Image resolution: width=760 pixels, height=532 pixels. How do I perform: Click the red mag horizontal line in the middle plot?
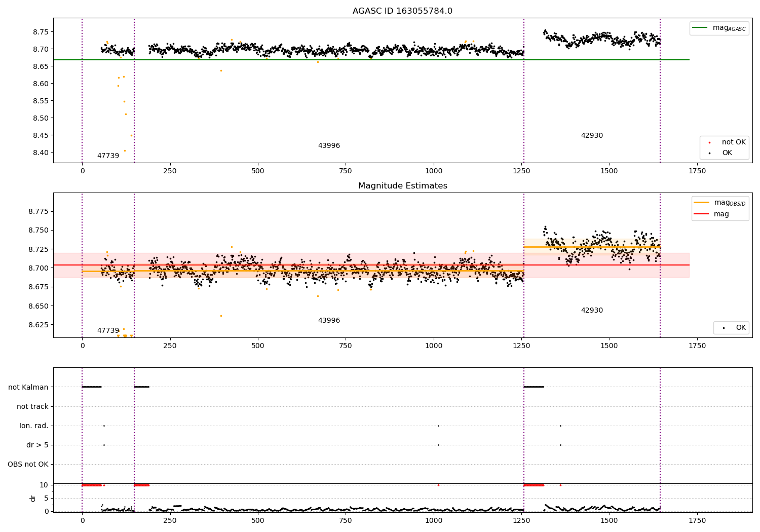371,265
